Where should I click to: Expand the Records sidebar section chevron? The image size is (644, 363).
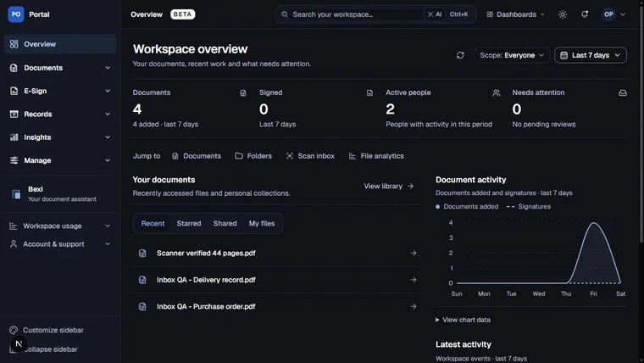pyautogui.click(x=108, y=114)
